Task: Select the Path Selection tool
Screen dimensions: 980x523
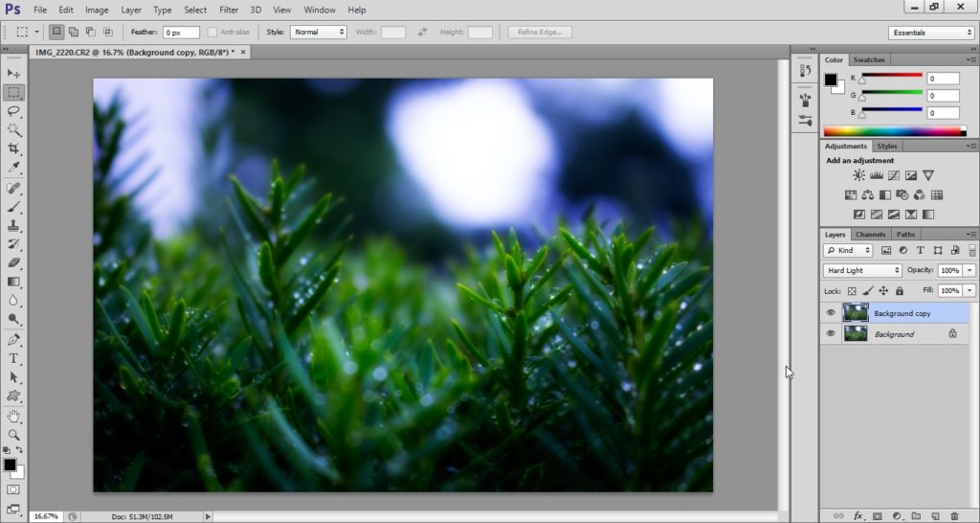Action: coord(13,377)
